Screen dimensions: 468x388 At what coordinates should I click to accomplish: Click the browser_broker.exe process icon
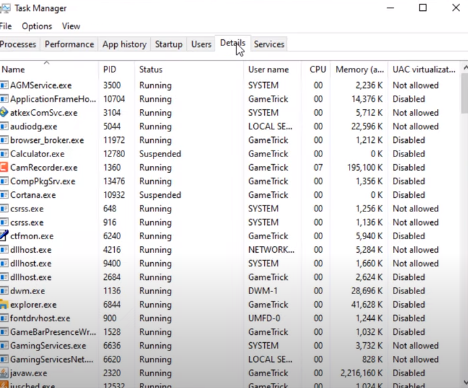4,140
